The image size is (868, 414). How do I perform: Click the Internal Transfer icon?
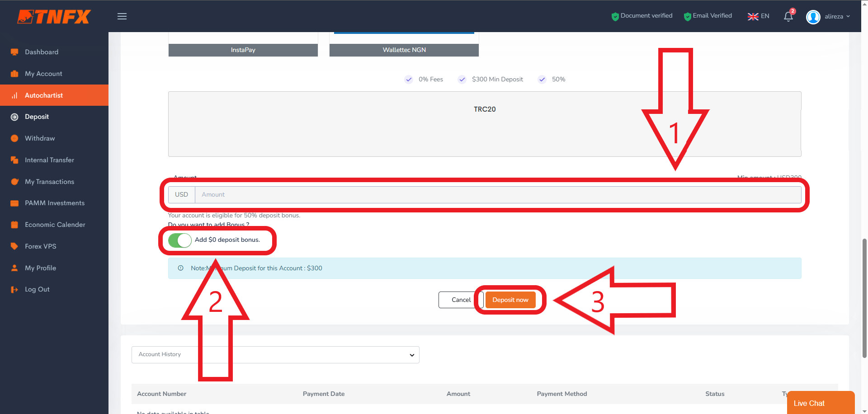click(x=14, y=160)
